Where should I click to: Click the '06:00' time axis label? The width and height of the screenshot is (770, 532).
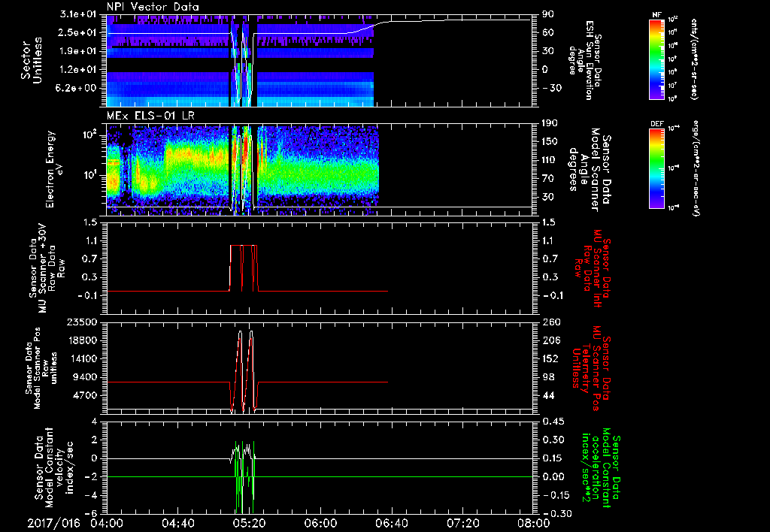(320, 523)
